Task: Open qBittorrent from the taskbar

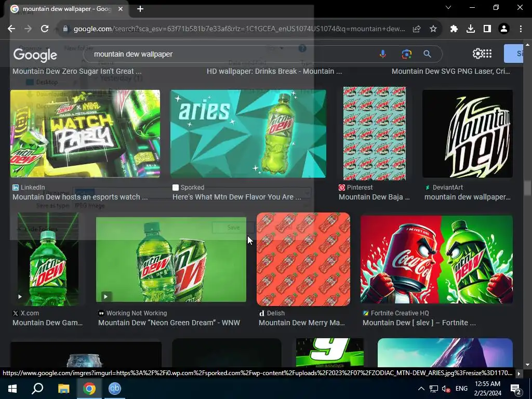Action: (x=115, y=389)
